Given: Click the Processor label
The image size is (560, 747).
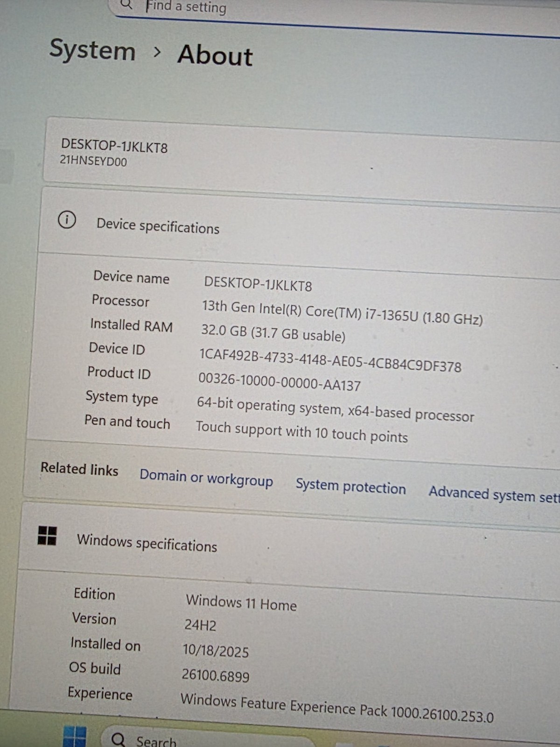Looking at the screenshot, I should tap(120, 300).
